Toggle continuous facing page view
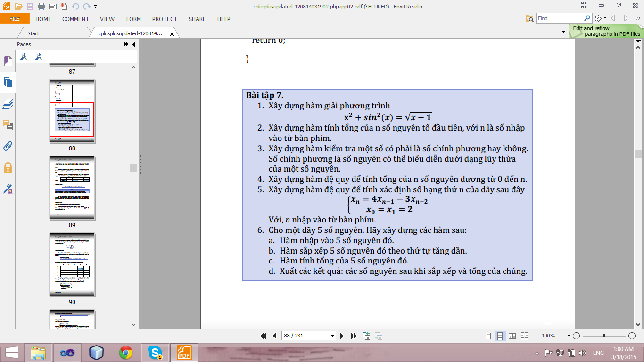Image resolution: width=644 pixels, height=362 pixels. point(524,336)
